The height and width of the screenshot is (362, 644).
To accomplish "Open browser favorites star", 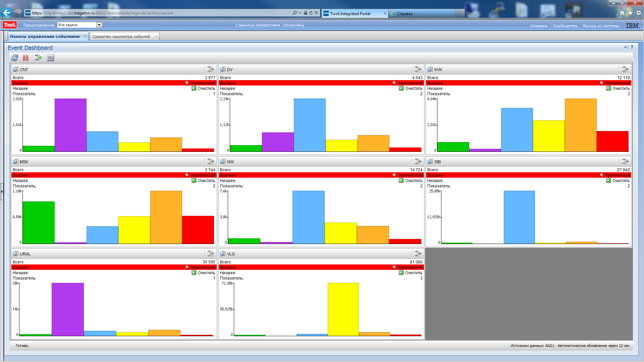I will click(x=630, y=13).
